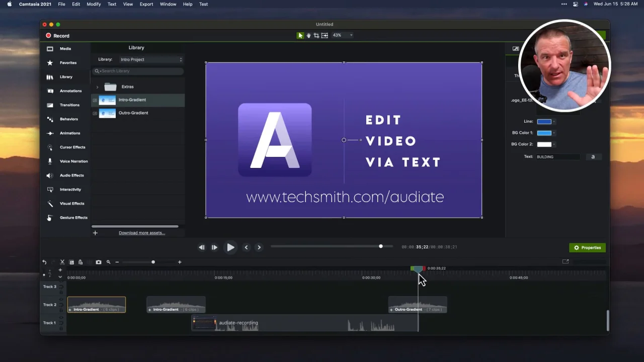Click the Paste icon in timeline toolbar
Viewport: 644px width, 362px height.
(80, 262)
